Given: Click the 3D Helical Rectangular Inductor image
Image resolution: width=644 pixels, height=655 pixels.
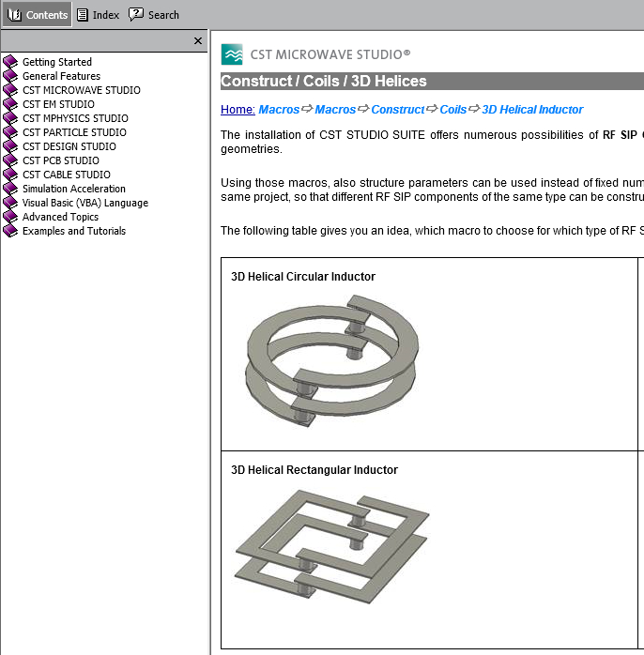Looking at the screenshot, I should pyautogui.click(x=332, y=547).
